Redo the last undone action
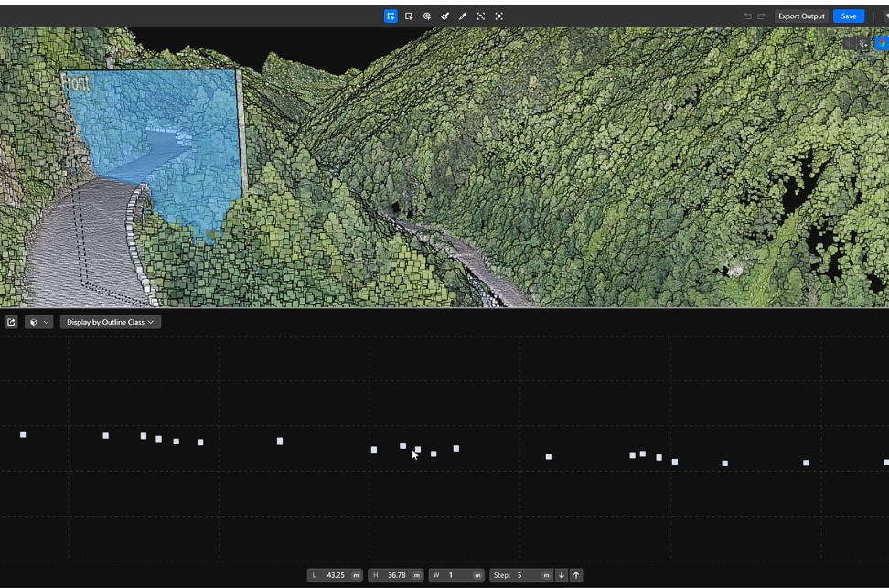This screenshot has width=889, height=588. click(761, 16)
